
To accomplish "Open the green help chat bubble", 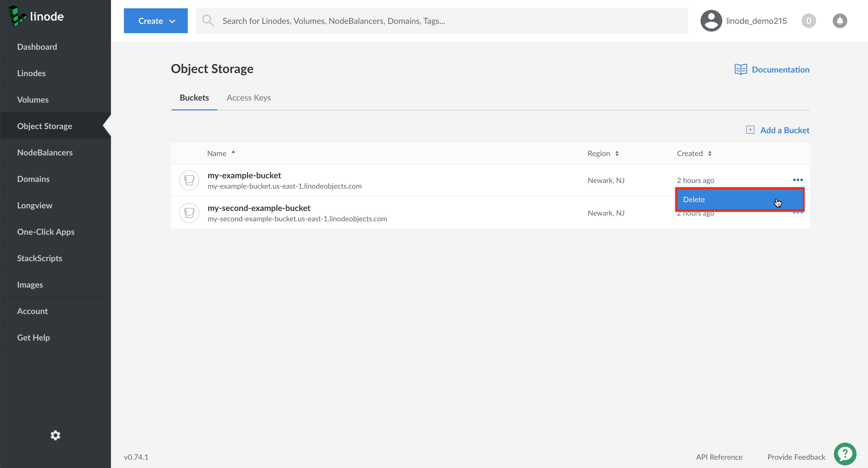I will click(x=845, y=453).
